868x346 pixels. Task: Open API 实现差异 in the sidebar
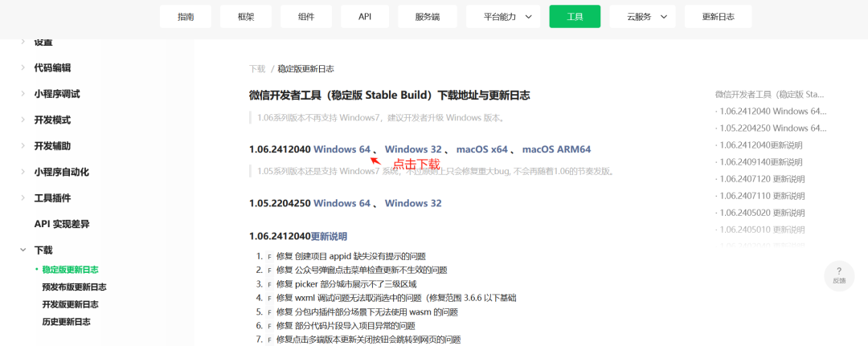tap(62, 224)
